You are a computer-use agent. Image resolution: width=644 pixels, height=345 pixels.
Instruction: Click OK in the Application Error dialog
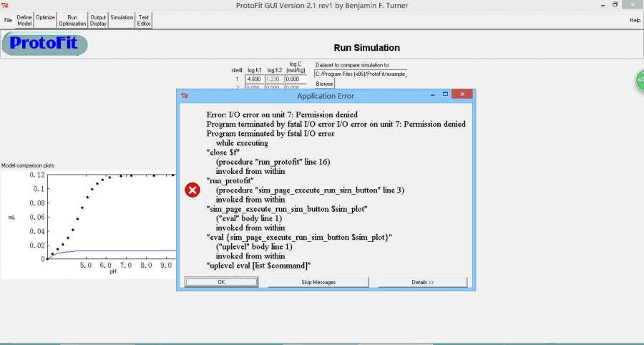[x=221, y=282]
